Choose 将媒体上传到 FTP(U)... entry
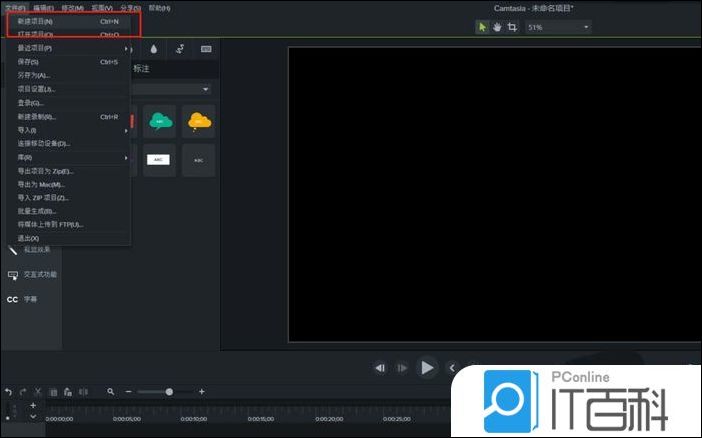Image resolution: width=702 pixels, height=438 pixels. 68,224
